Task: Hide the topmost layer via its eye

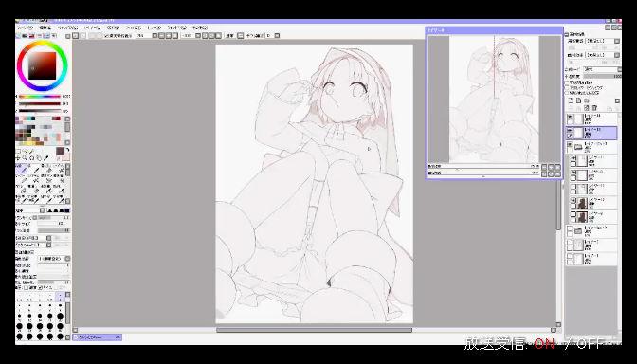Action: tap(570, 117)
